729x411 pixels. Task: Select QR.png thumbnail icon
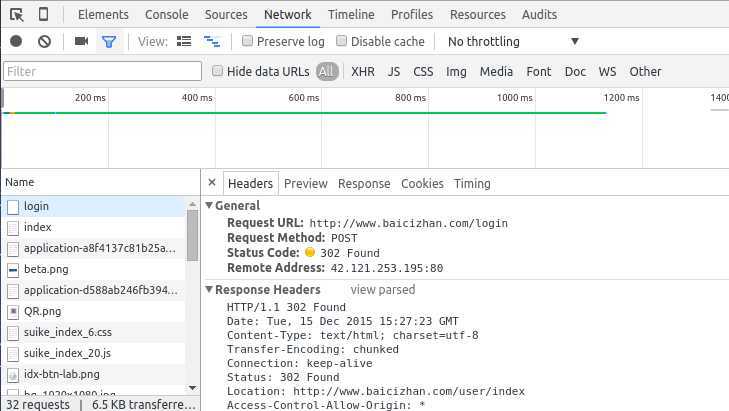tap(13, 312)
